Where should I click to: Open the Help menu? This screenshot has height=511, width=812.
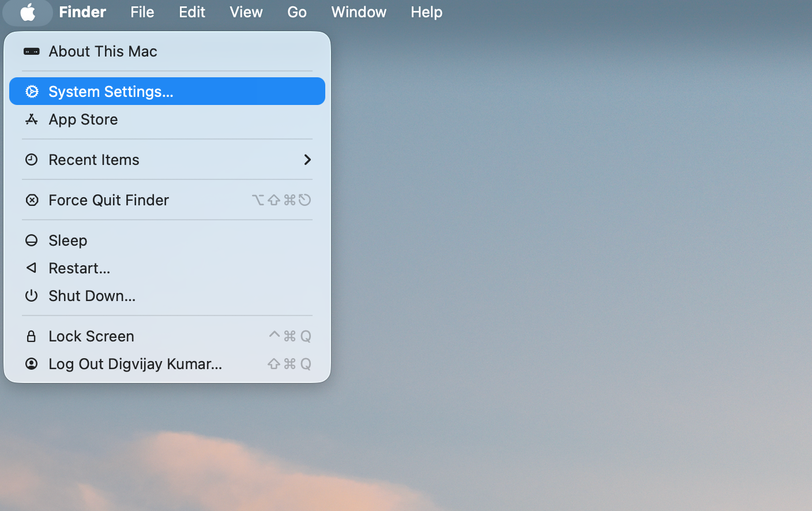[426, 12]
